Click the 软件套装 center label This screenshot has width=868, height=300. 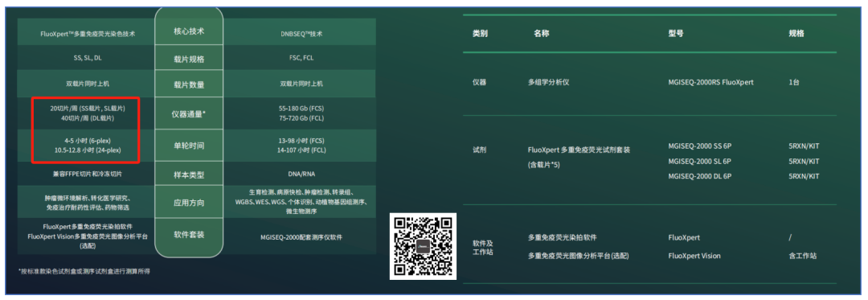coord(189,234)
